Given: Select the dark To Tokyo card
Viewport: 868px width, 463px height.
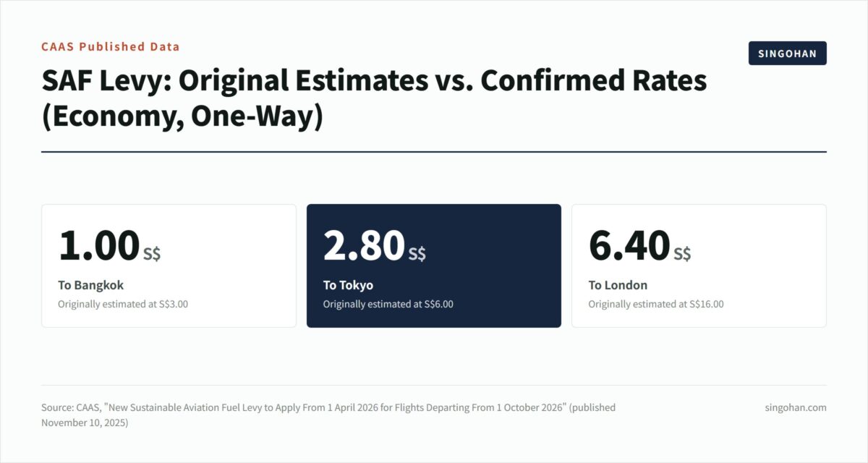Looking at the screenshot, I should tap(434, 266).
